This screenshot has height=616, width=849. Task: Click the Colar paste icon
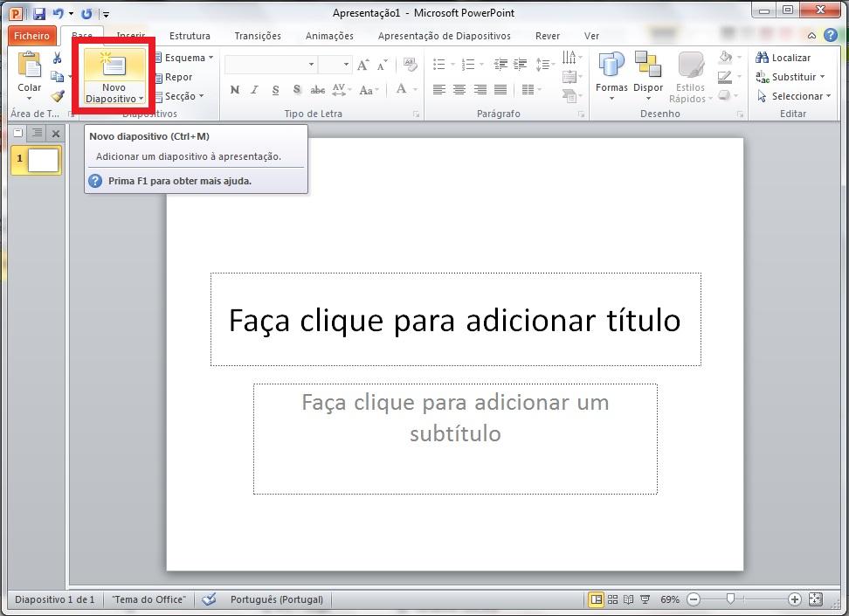tap(30, 66)
